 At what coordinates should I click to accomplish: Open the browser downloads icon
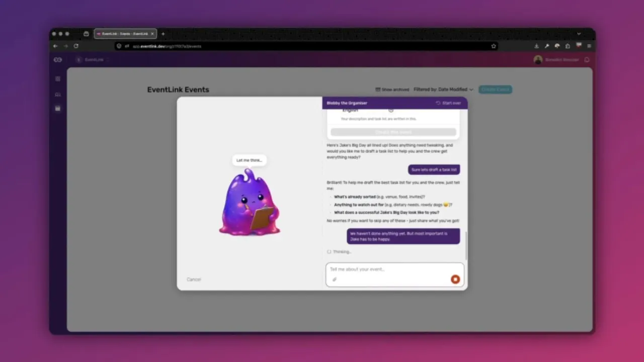pyautogui.click(x=536, y=46)
